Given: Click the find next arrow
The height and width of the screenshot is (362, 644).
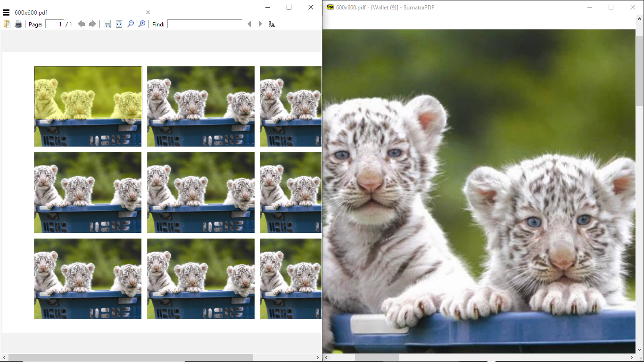Looking at the screenshot, I should [x=260, y=24].
